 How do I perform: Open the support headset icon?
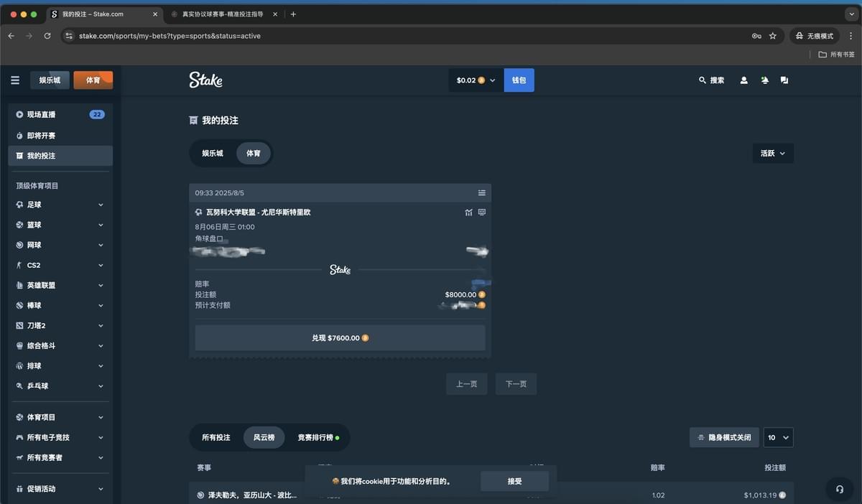pyautogui.click(x=840, y=489)
